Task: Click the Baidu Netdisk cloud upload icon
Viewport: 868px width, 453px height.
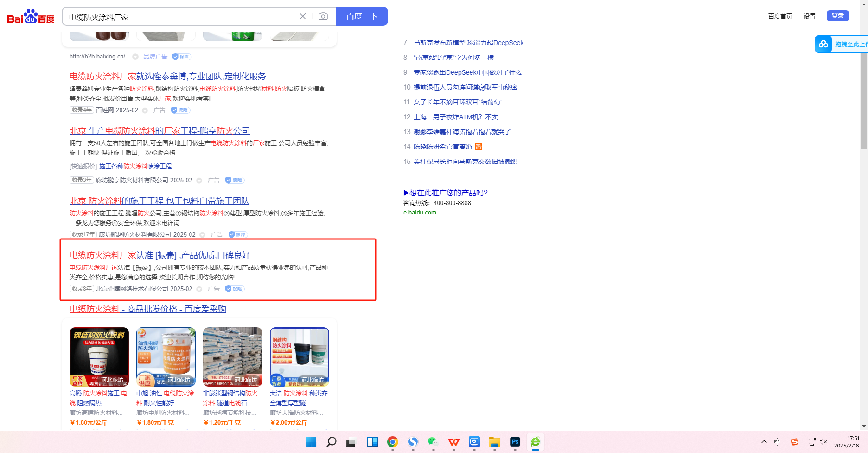Action: click(823, 44)
